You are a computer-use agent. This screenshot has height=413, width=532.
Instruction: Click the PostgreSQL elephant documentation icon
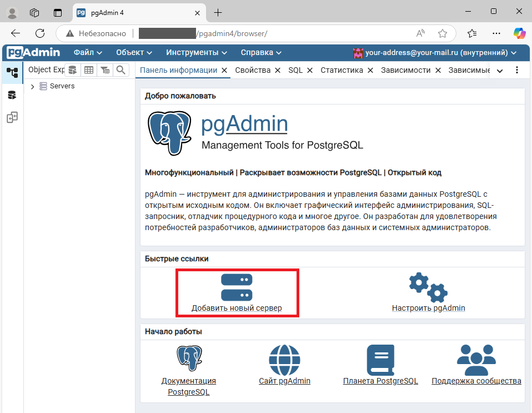189,359
